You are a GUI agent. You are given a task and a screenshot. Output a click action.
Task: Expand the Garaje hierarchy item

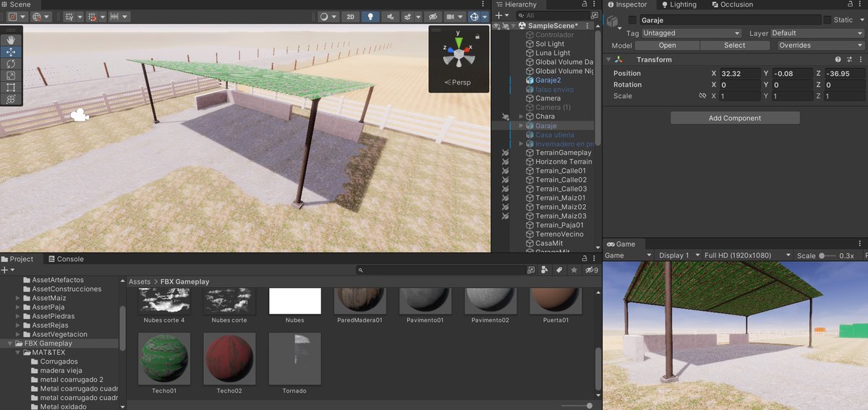coord(522,126)
